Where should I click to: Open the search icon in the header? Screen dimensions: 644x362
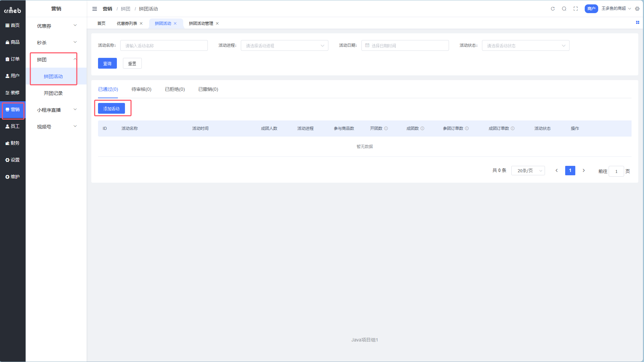(564, 9)
